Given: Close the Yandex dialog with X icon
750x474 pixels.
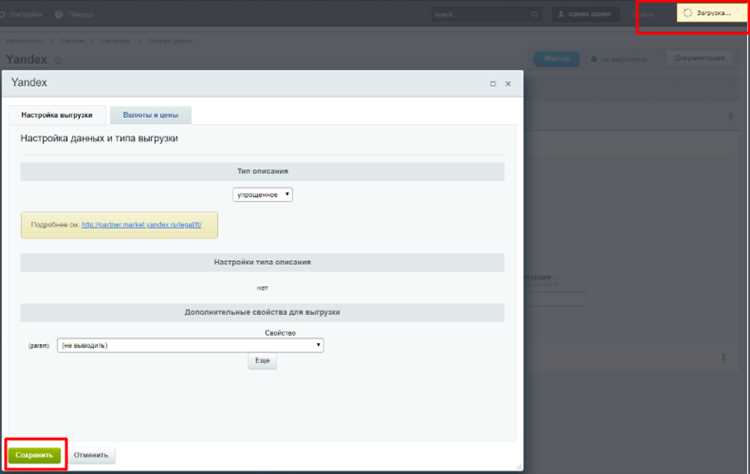Looking at the screenshot, I should (x=508, y=84).
